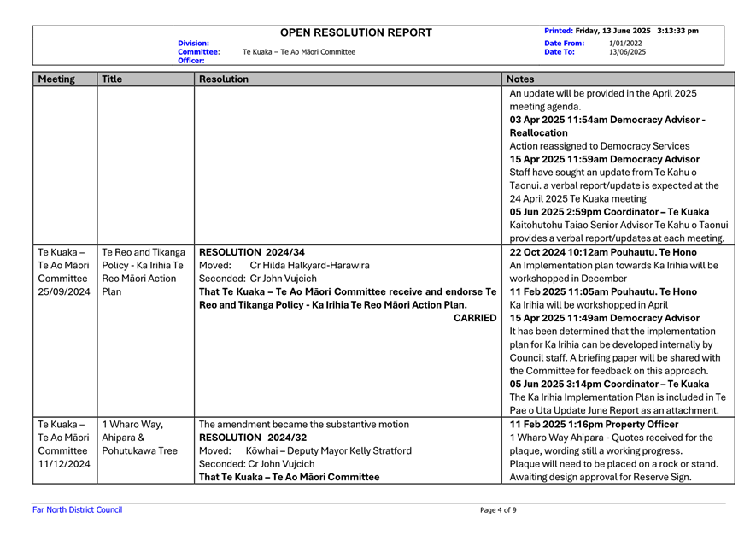The height and width of the screenshot is (535, 756).
Task: Select Awaiting design approval for Reserve Sign
Action: [601, 477]
